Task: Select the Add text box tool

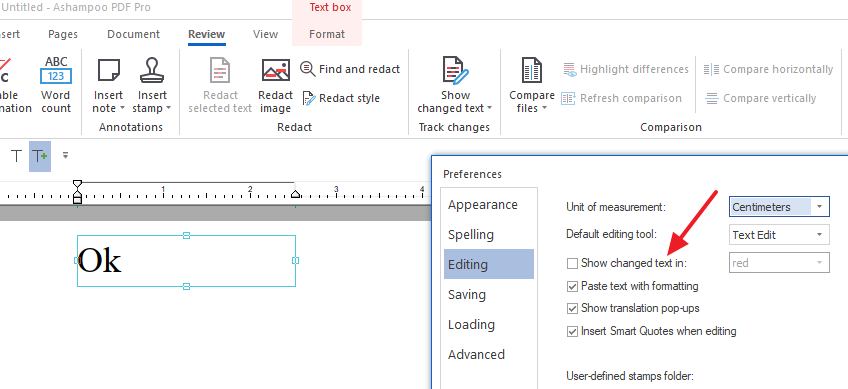Action: pyautogui.click(x=40, y=156)
